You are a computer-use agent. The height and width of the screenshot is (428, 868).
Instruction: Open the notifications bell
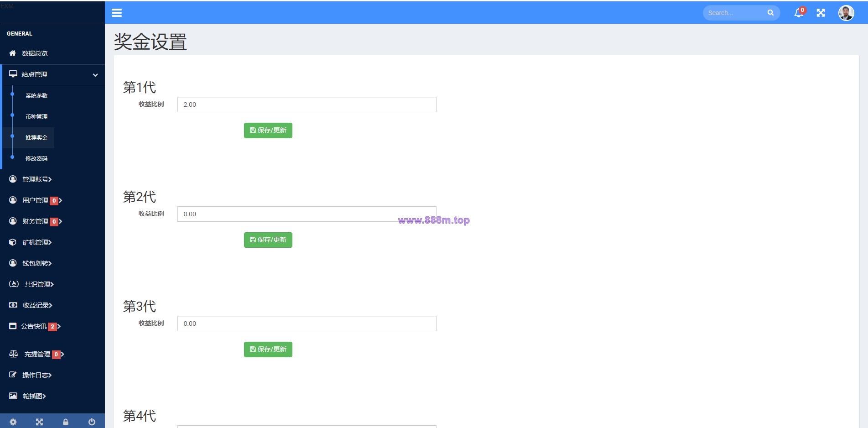799,13
